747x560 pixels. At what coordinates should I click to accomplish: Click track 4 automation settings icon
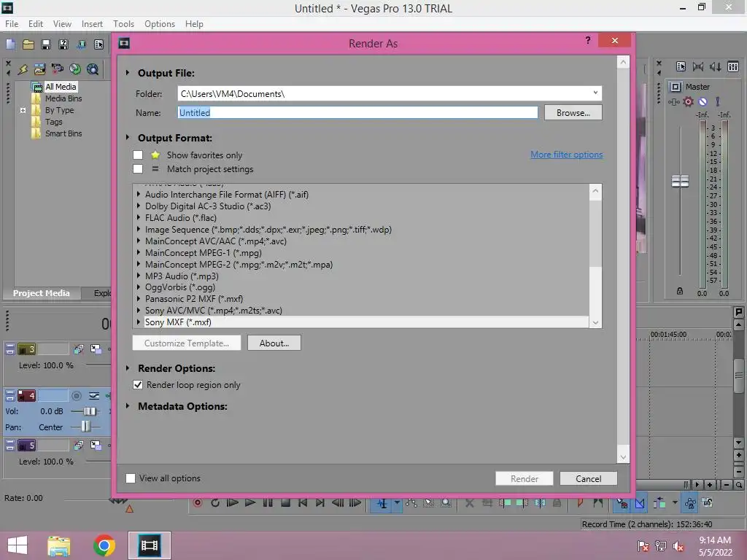pyautogui.click(x=94, y=396)
